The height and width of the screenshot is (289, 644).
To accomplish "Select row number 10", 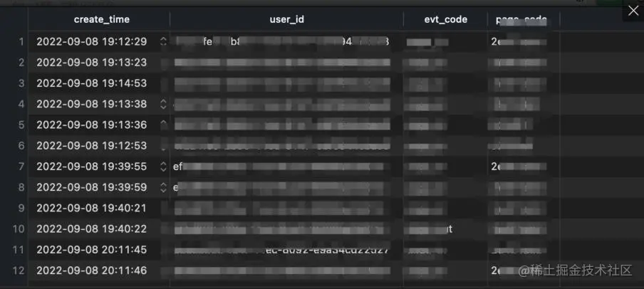I will 19,228.
